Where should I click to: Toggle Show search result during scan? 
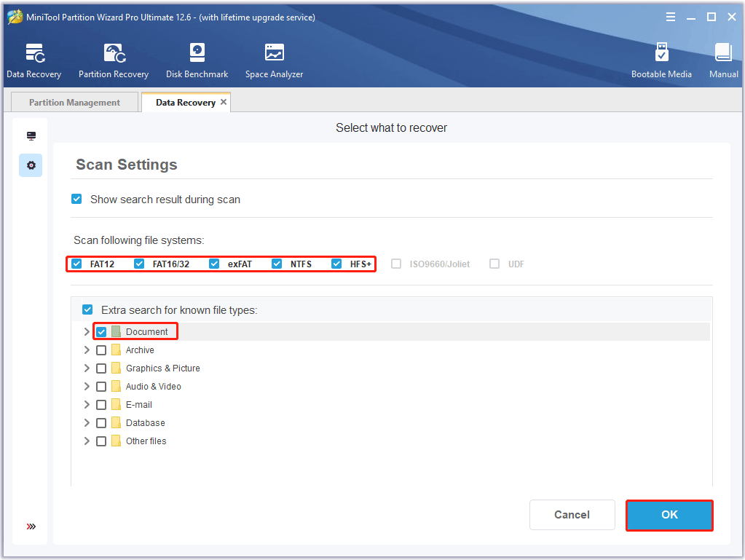point(76,199)
